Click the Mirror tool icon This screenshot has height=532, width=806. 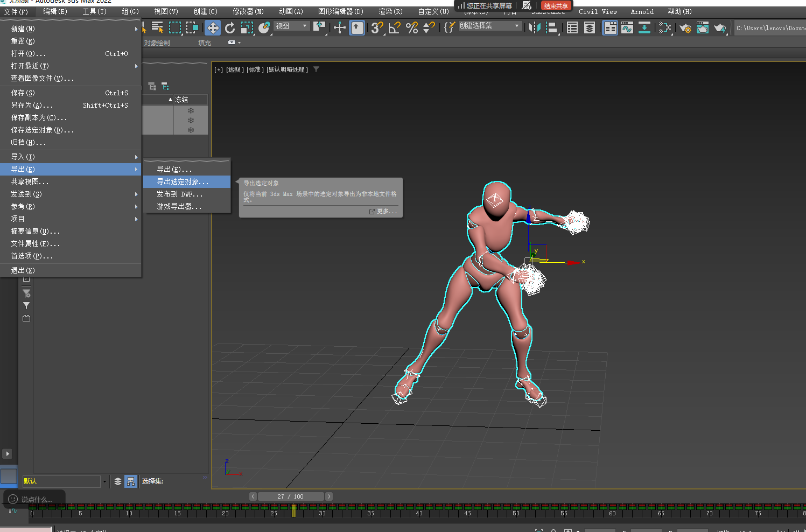(x=534, y=28)
